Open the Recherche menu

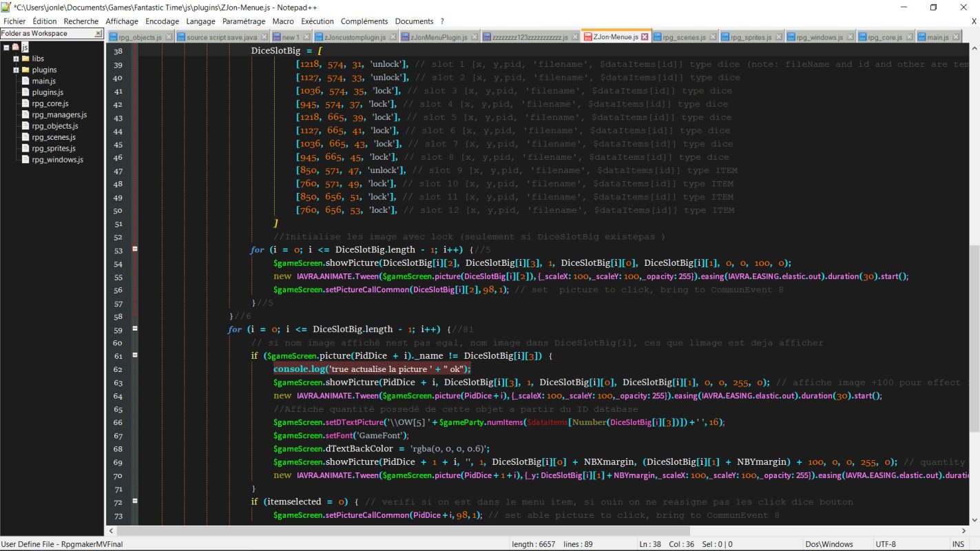coord(81,21)
